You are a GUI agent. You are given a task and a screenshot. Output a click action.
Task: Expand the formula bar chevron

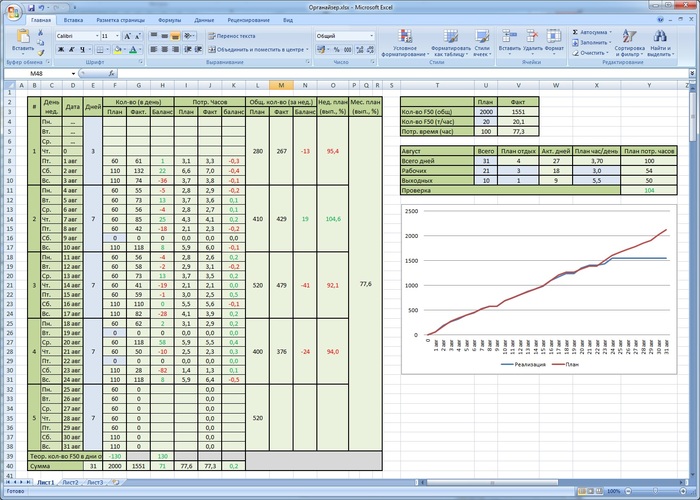click(692, 73)
